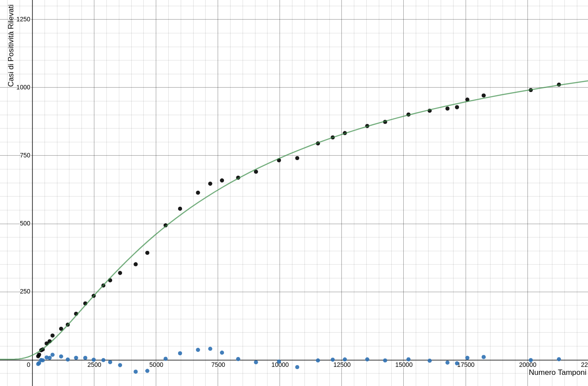Select the black data point above 20000

click(x=531, y=90)
